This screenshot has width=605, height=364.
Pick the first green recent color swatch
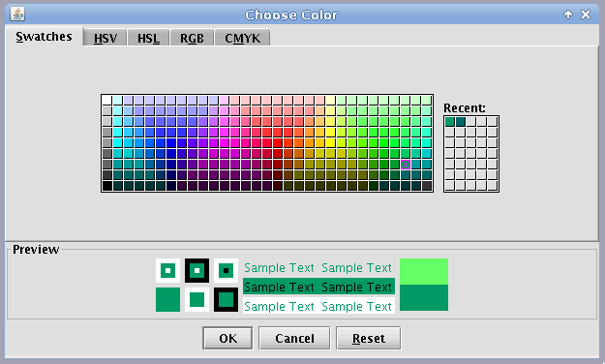pos(449,122)
